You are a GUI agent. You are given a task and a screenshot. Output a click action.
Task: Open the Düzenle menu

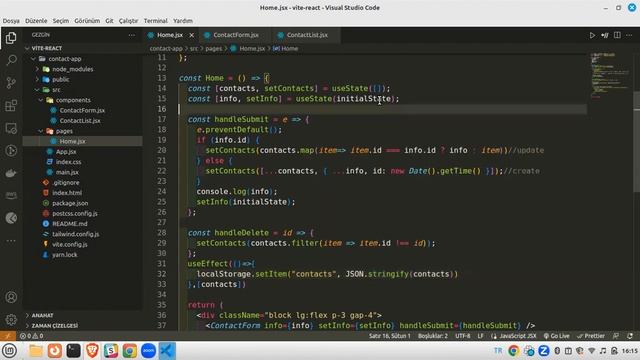click(x=36, y=21)
